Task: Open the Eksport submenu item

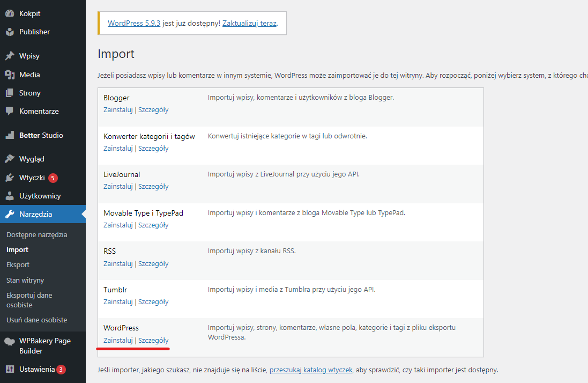Action: point(18,264)
